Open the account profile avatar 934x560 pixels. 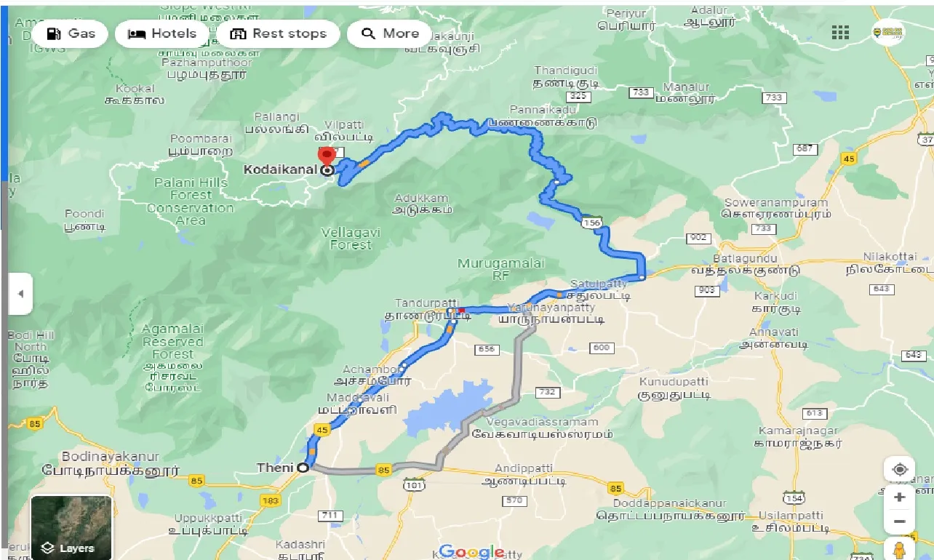tap(888, 32)
